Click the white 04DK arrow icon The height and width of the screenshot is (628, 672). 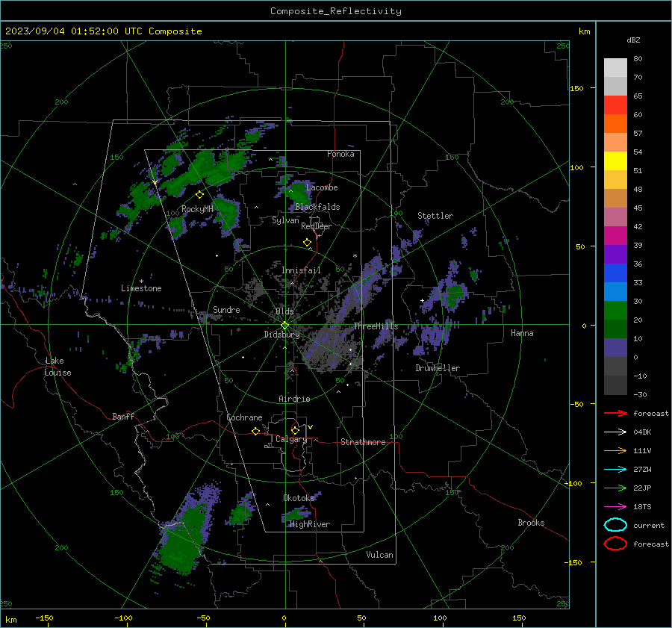[x=615, y=432]
